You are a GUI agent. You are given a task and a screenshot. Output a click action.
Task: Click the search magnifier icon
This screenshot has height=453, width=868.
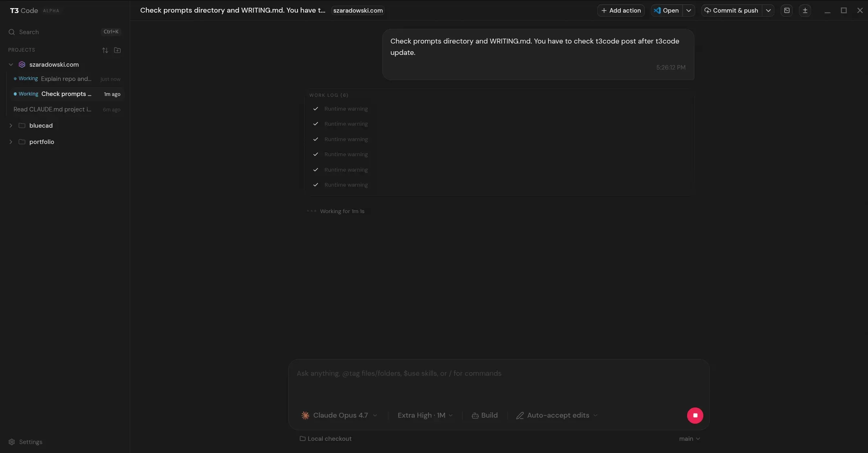click(x=11, y=32)
